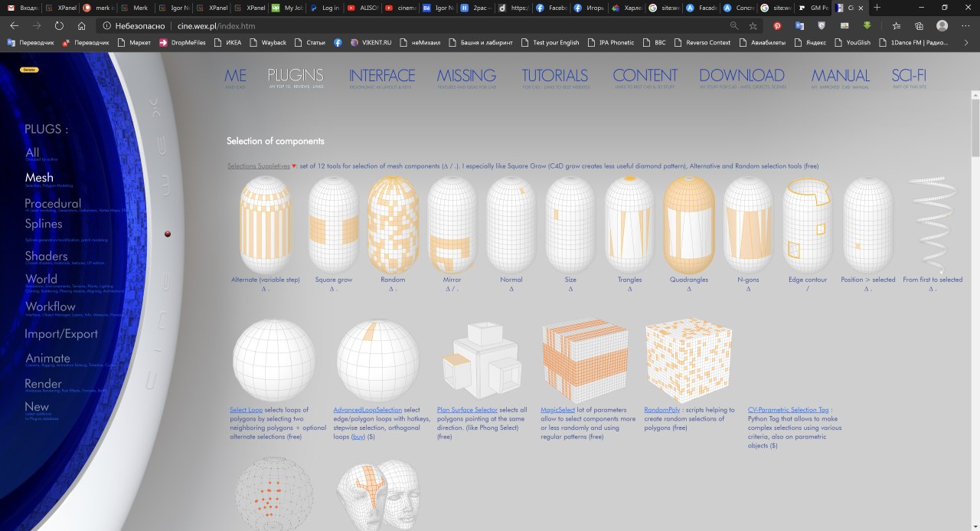Image resolution: width=980 pixels, height=531 pixels.
Task: Click the Random selection capsule image
Action: click(x=393, y=225)
